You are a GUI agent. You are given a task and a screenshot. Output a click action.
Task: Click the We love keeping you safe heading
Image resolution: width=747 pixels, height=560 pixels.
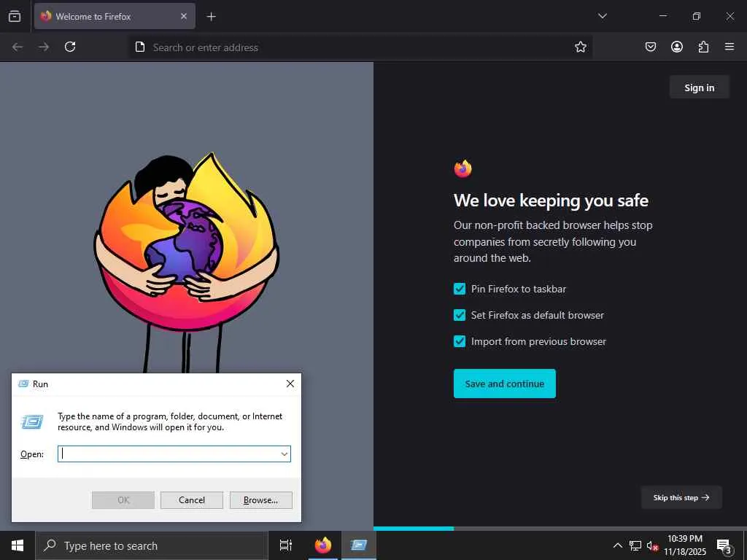(551, 201)
